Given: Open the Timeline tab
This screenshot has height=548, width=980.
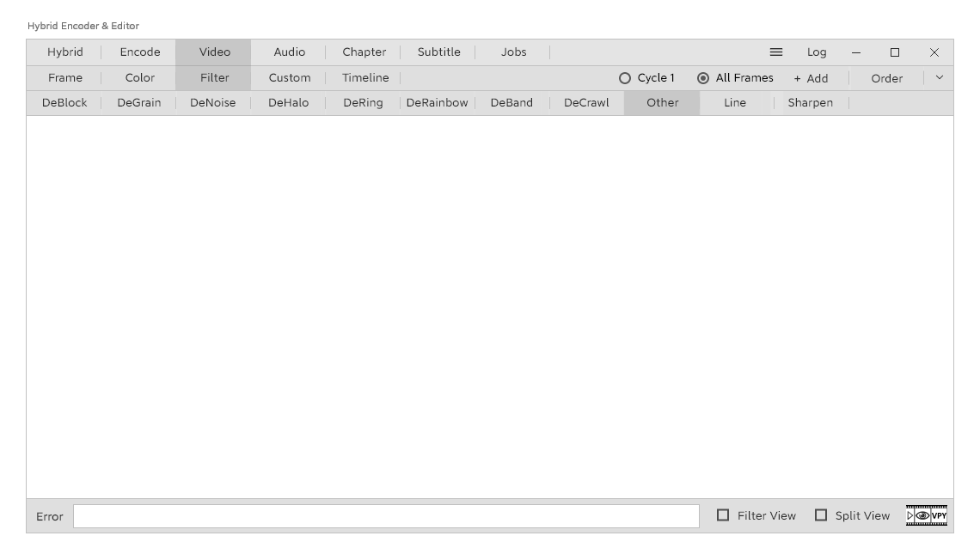Looking at the screenshot, I should click(364, 78).
